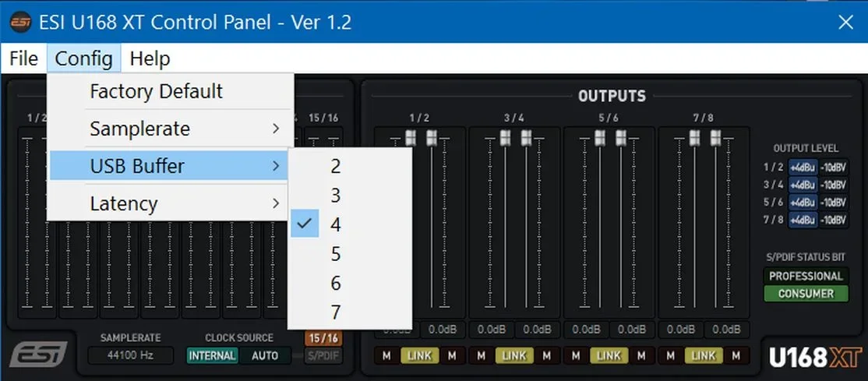Screen dimensions: 868x381
Task: Set USB Buffer to 2
Action: (351, 166)
